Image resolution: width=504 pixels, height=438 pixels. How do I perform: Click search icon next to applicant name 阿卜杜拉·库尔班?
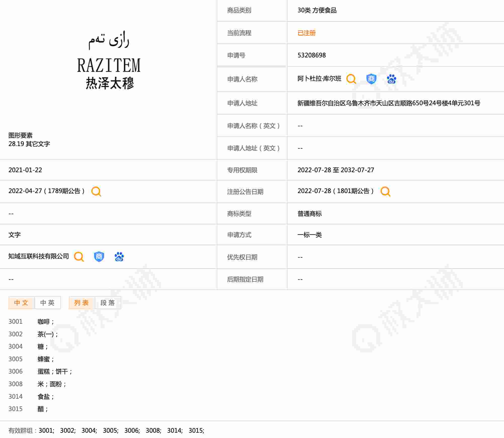point(351,79)
